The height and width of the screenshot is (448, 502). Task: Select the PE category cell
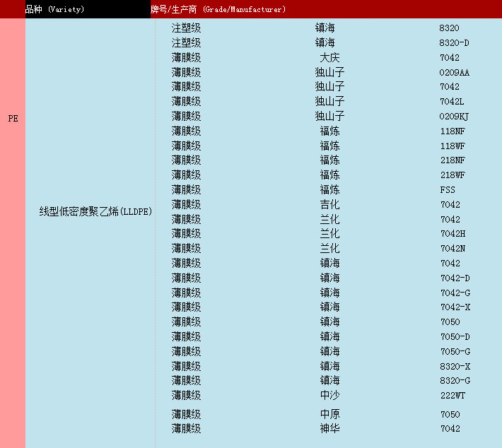pos(13,119)
